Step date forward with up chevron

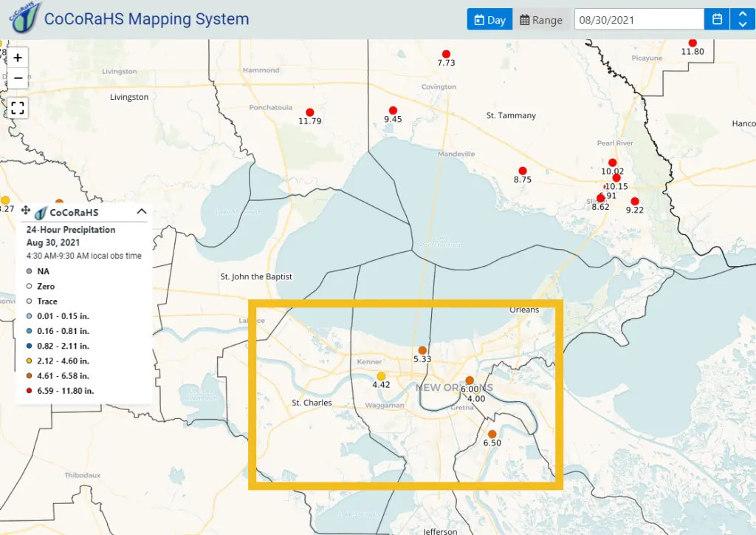tap(743, 14)
